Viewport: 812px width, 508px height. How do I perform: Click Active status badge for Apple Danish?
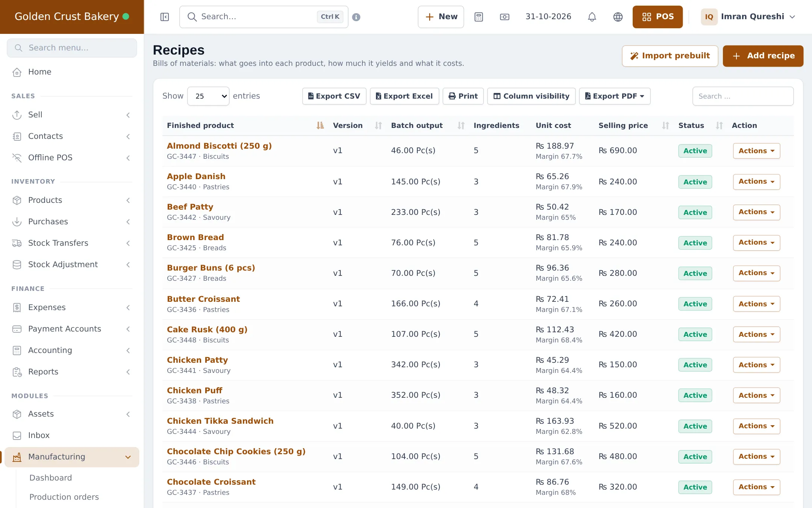pyautogui.click(x=695, y=182)
